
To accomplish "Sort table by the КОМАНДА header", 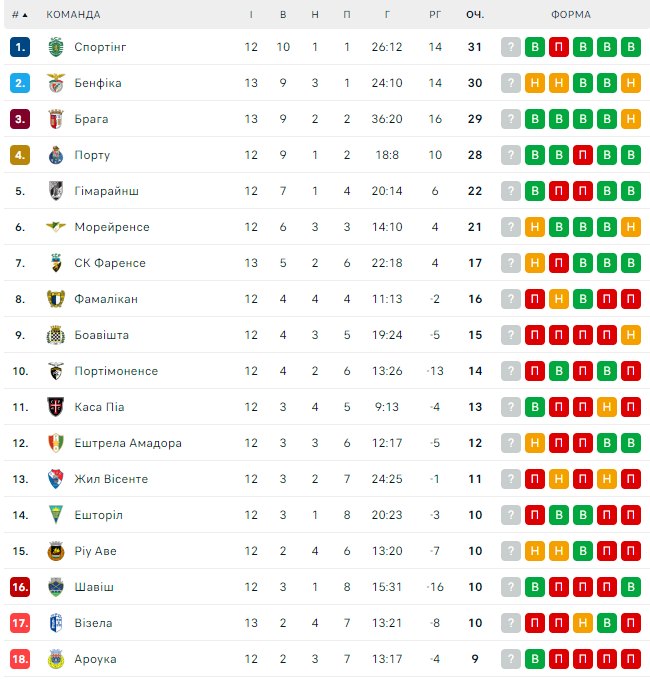I will pyautogui.click(x=73, y=15).
